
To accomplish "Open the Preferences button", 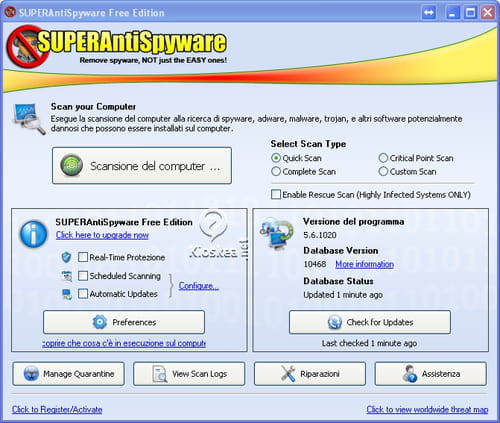I will [124, 322].
